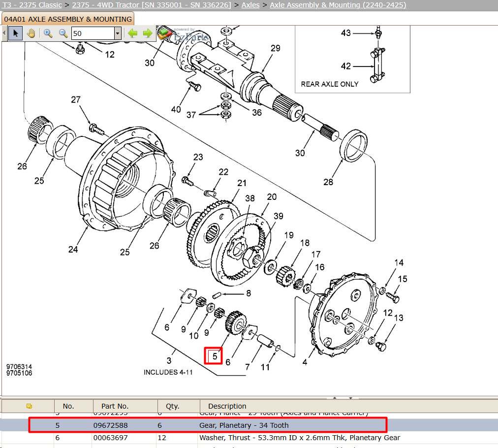
Task: Click callout number 20 ring gear
Action: pyautogui.click(x=272, y=196)
